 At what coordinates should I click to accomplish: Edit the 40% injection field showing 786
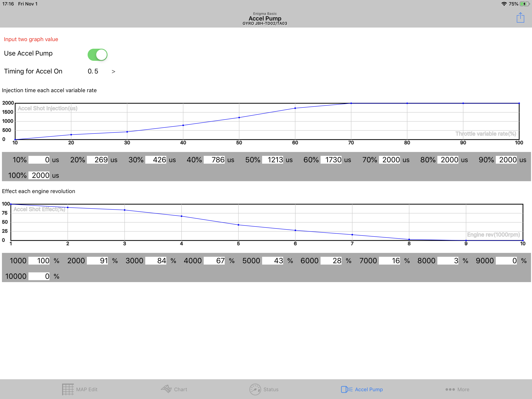[x=214, y=160]
